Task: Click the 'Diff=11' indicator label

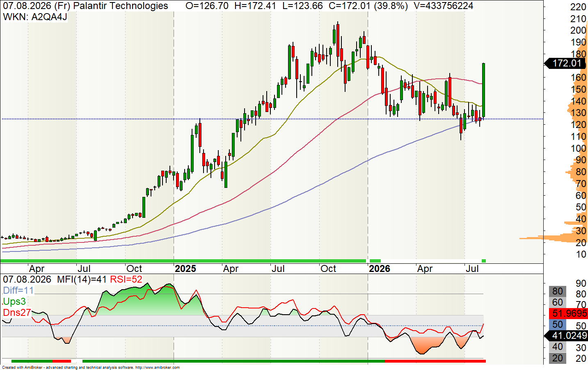Action: pyautogui.click(x=18, y=290)
